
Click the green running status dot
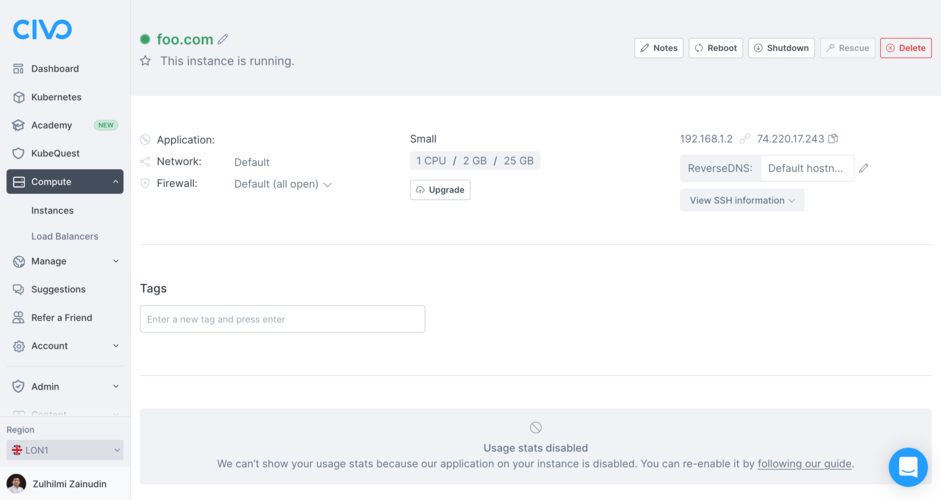pos(145,39)
